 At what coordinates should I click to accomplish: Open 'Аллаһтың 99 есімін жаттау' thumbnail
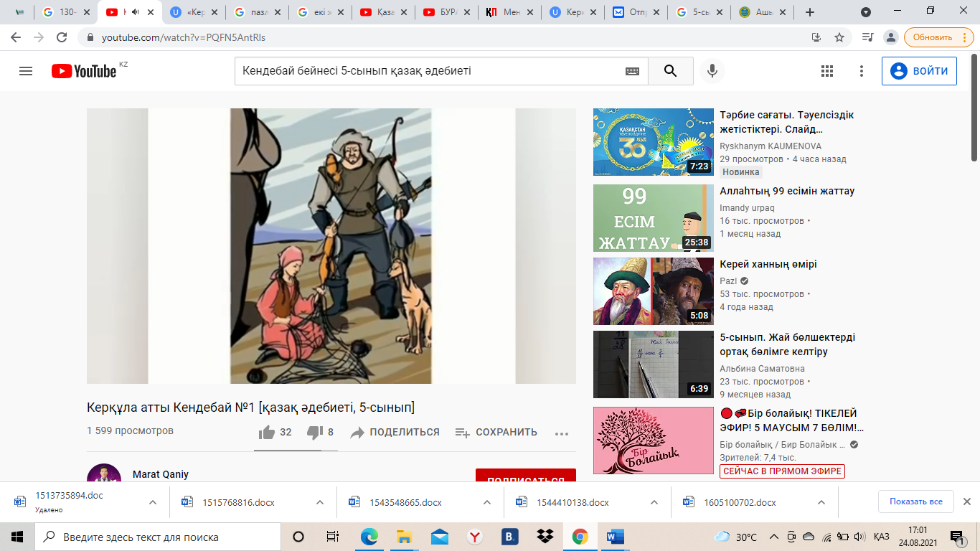tap(654, 218)
